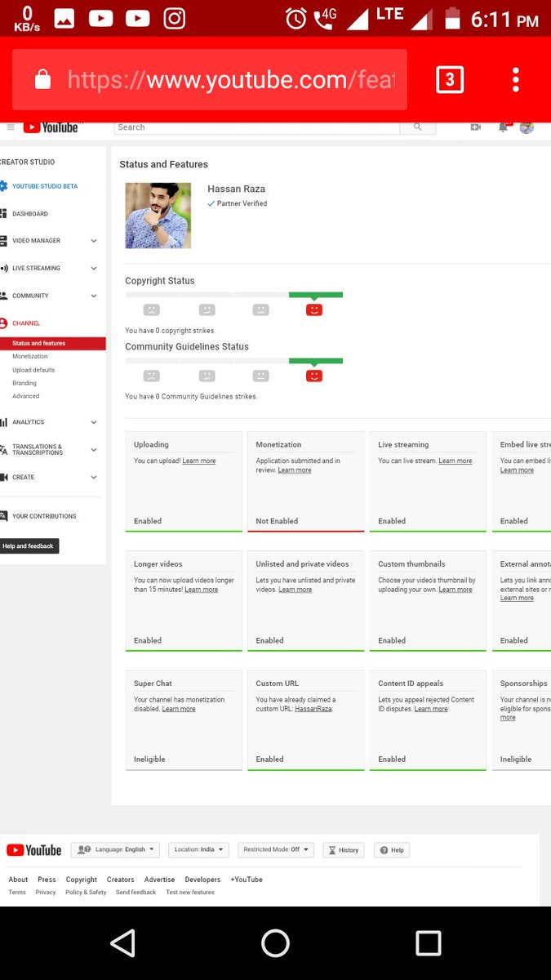Expand the Analytics chevron
Screen dimensions: 551x980
[94, 422]
